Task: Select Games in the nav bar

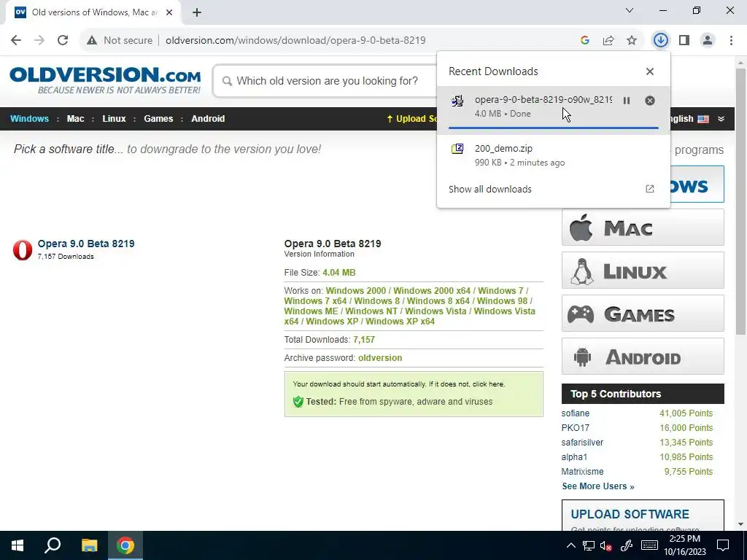Action: coord(158,119)
